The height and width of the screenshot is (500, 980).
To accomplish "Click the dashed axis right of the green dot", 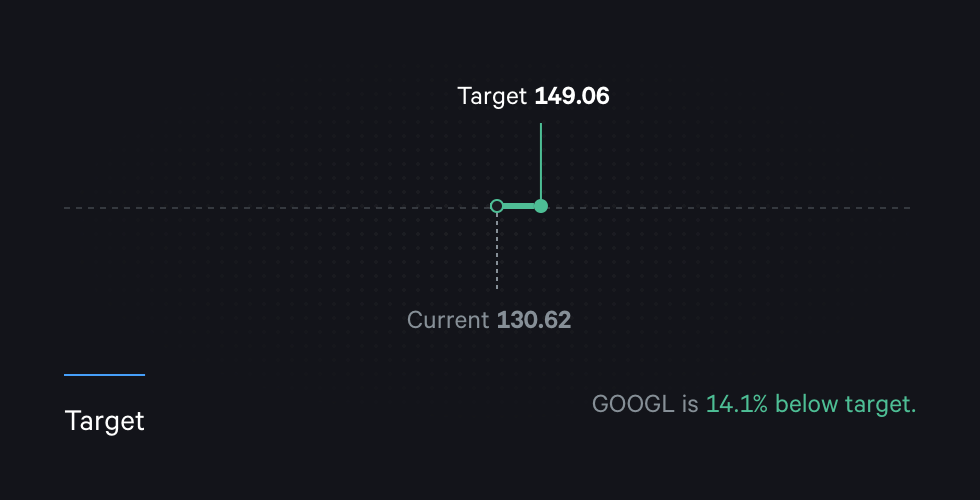I will click(x=730, y=208).
